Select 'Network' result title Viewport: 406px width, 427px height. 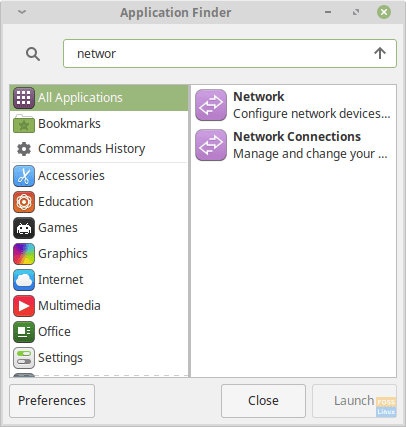coord(259,97)
